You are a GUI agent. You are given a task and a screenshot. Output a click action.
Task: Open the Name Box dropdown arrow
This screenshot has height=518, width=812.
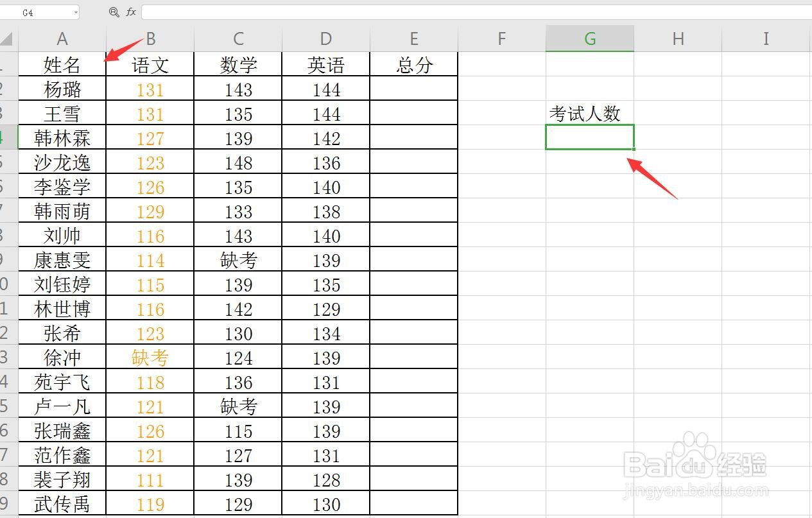tap(75, 12)
